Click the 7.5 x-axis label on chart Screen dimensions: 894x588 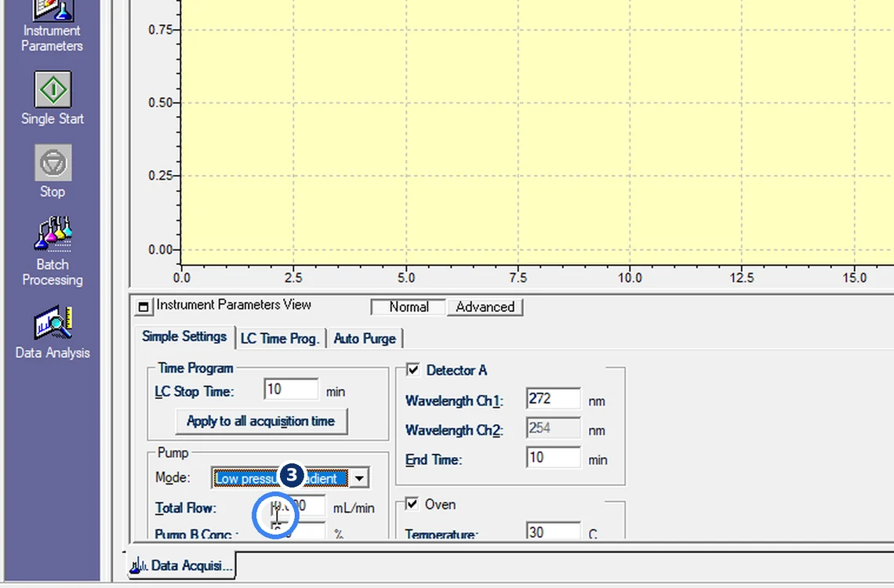518,278
